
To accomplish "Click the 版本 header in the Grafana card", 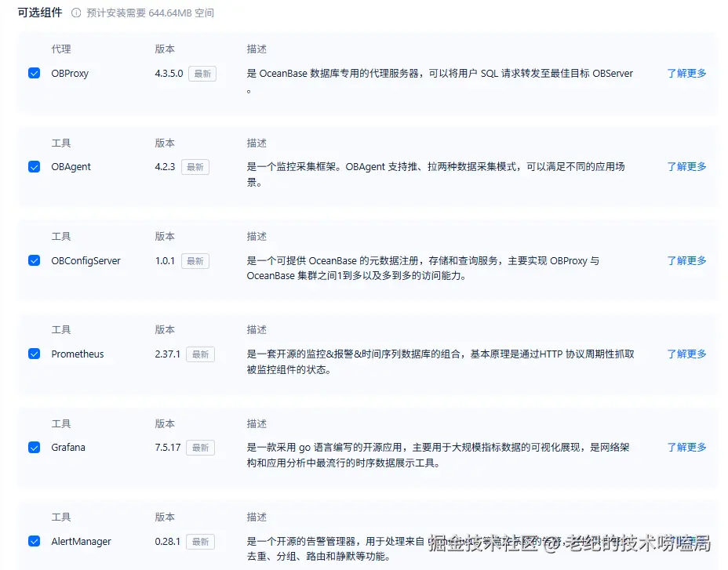I will pos(165,424).
